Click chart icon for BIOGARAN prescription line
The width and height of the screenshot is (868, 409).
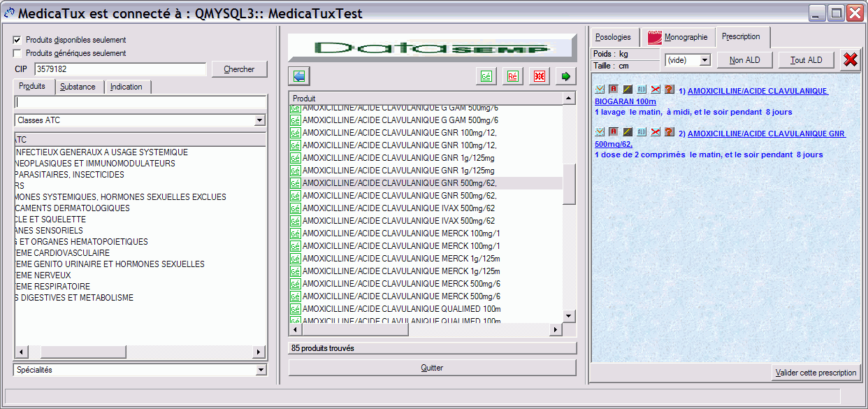(x=600, y=89)
